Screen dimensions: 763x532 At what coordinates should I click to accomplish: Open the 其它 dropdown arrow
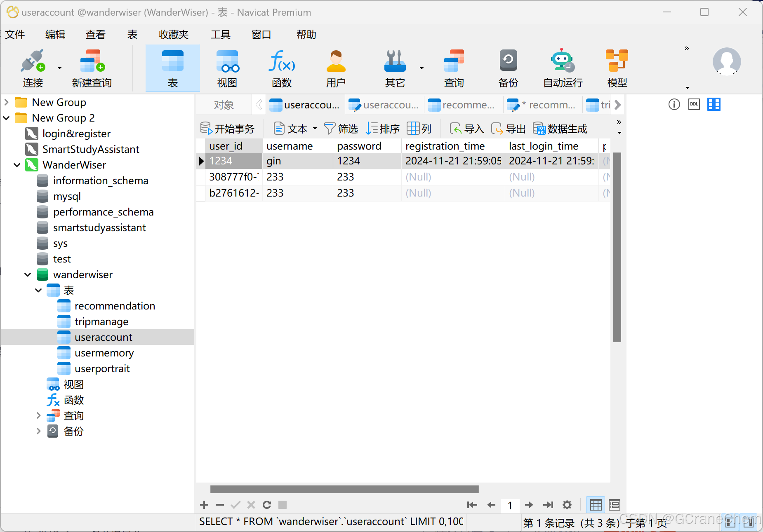(x=422, y=68)
